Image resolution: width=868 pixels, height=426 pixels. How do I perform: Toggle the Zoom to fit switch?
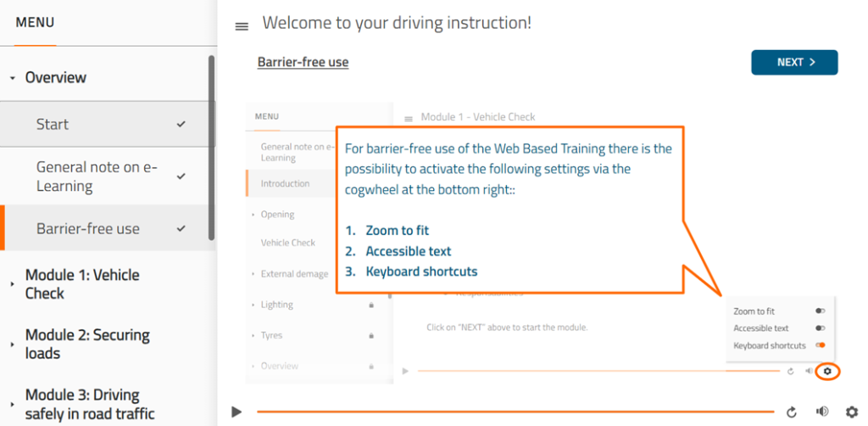[820, 311]
